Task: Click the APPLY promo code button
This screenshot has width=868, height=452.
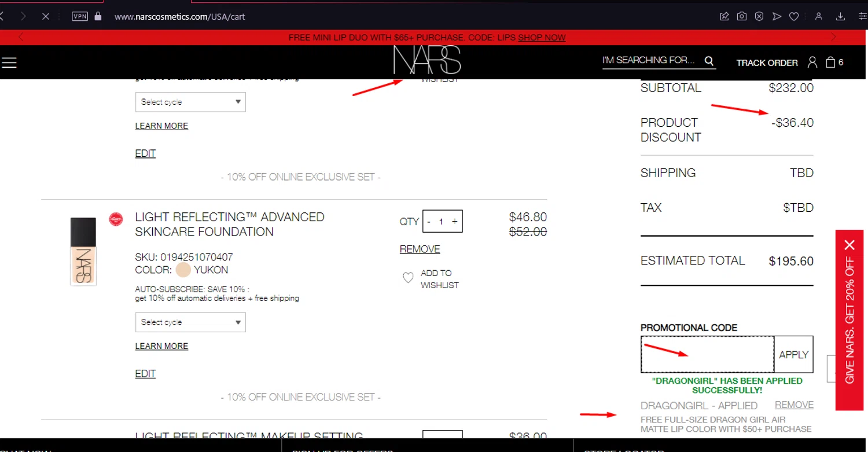Action: coord(793,354)
